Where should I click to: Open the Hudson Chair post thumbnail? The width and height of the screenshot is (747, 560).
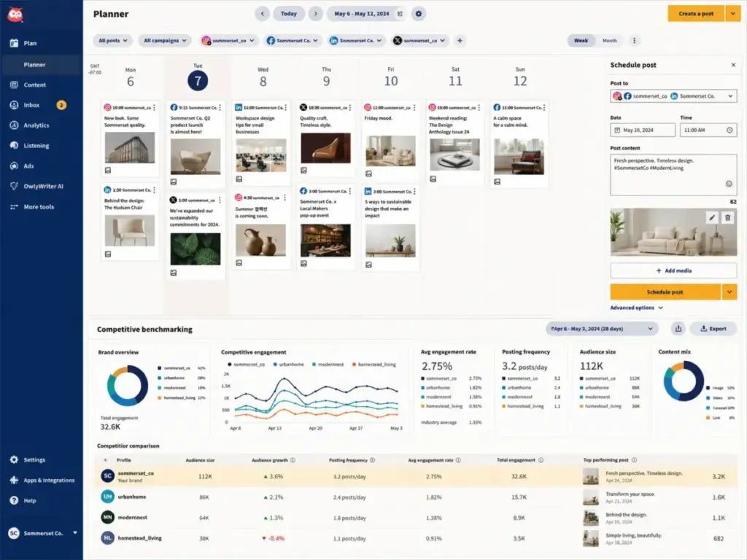point(130,230)
